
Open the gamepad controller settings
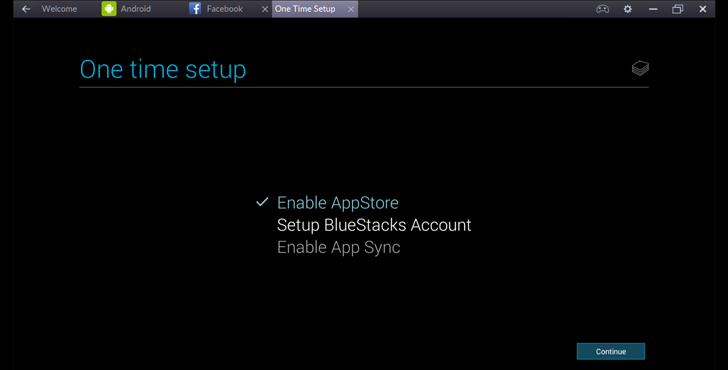[x=603, y=9]
